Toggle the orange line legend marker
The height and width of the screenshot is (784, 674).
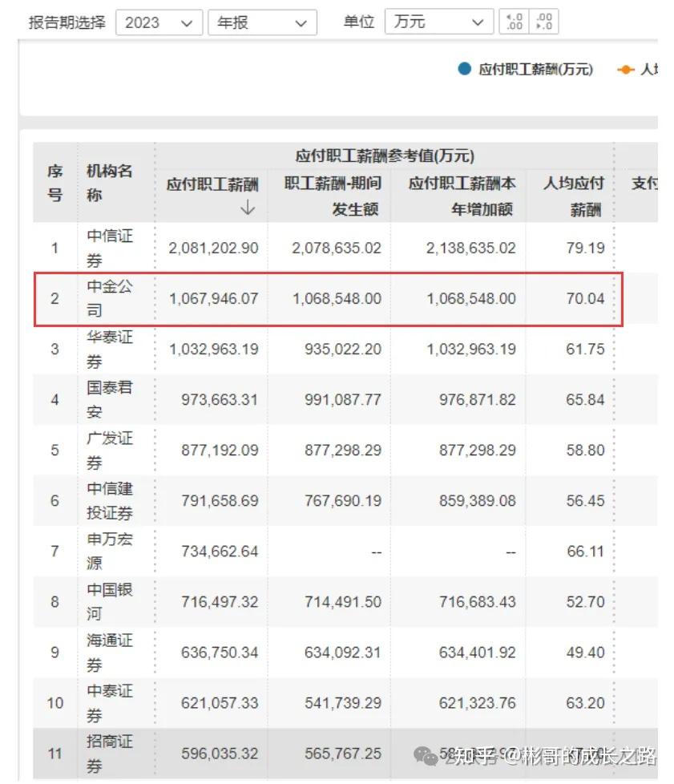pos(625,70)
